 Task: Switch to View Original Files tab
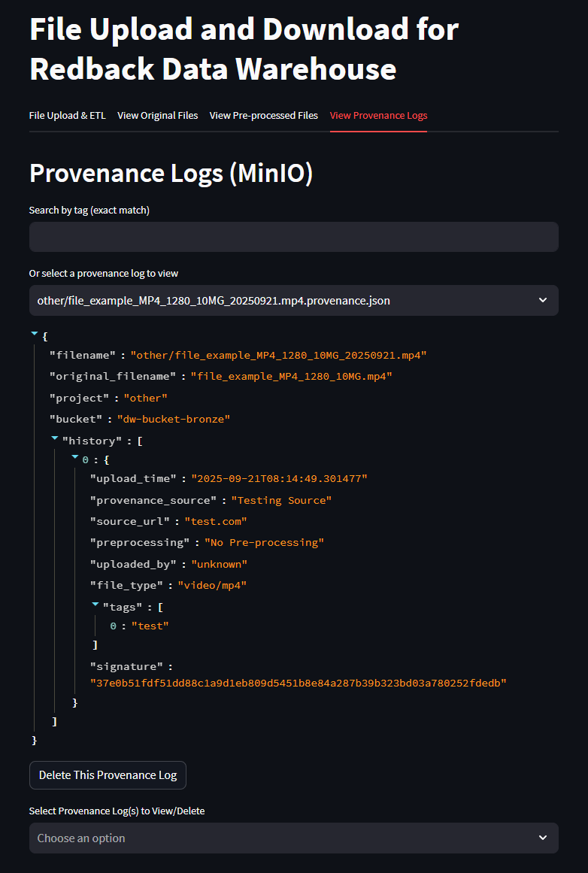[158, 115]
